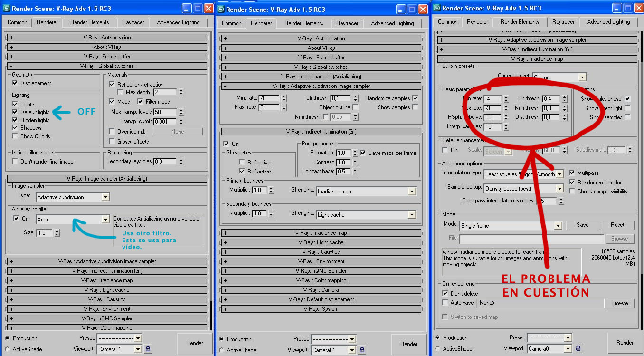Toggle Shadows checkbox in Global switches
The height and width of the screenshot is (356, 644).
pyautogui.click(x=15, y=128)
